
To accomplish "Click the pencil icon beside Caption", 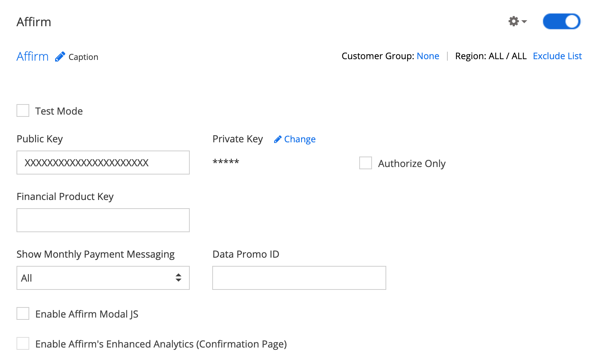I will 60,57.
